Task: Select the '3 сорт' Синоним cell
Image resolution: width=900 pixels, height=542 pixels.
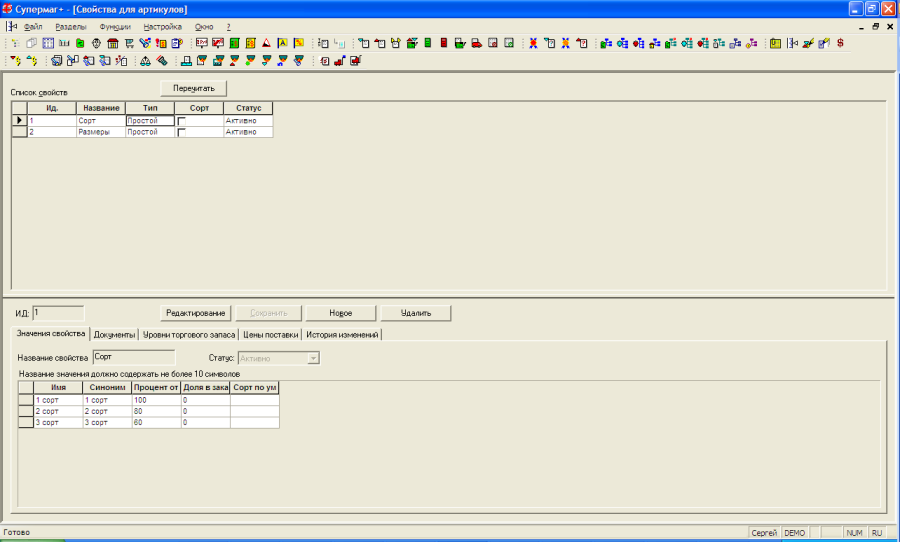Action: [107, 423]
